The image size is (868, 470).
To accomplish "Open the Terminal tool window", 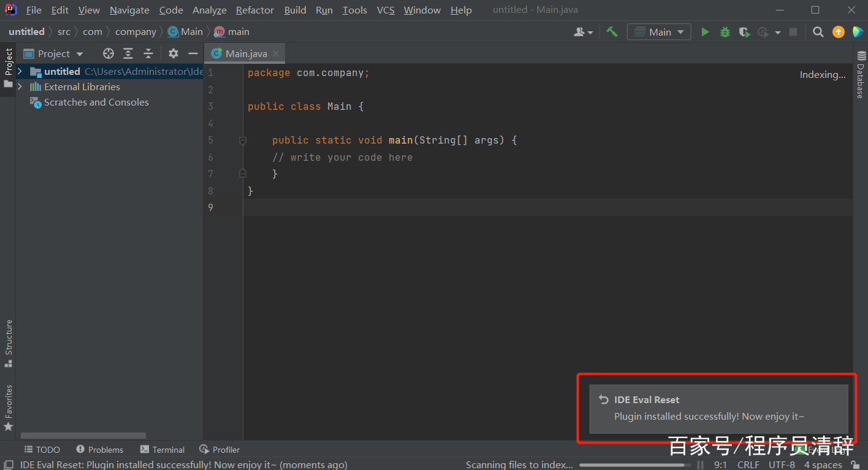I will (162, 450).
